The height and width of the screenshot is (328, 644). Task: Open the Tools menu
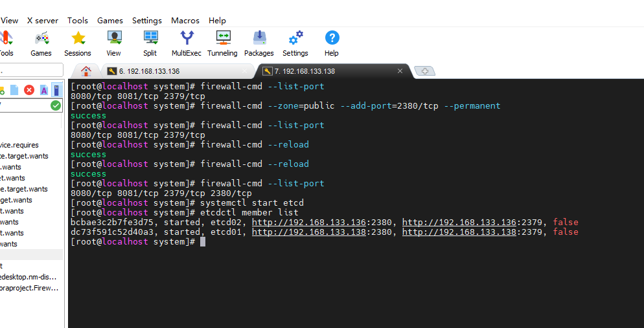(x=78, y=21)
